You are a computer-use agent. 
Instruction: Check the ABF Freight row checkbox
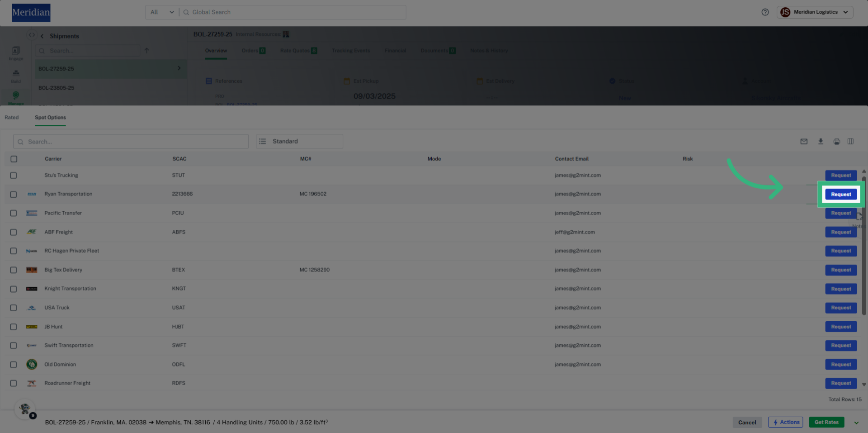14,232
